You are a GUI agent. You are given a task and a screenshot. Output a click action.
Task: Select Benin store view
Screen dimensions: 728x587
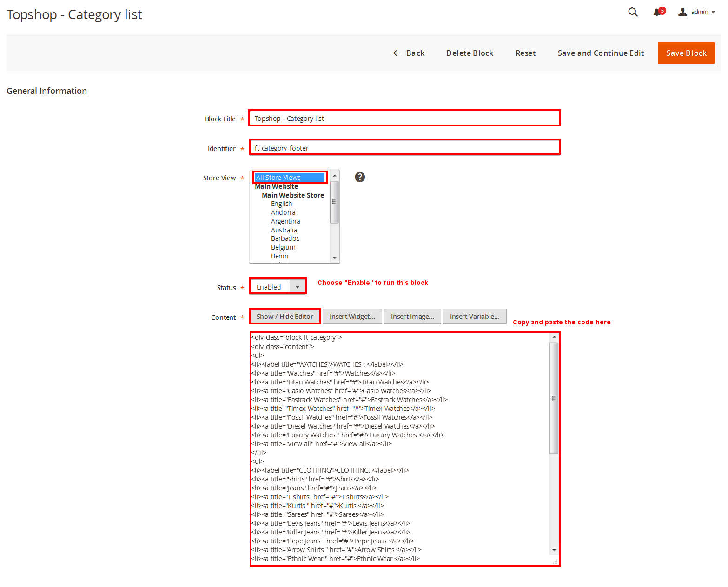pos(279,256)
